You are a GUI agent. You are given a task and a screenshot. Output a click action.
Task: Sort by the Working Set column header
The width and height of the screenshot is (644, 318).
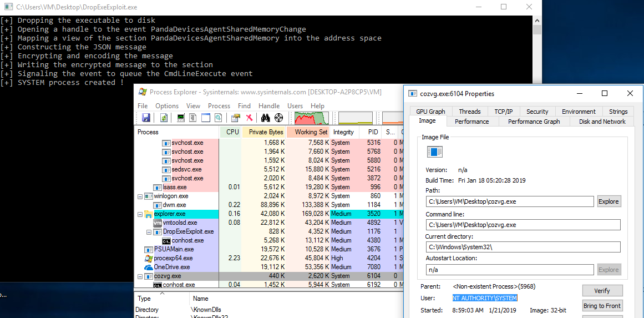pyautogui.click(x=308, y=132)
